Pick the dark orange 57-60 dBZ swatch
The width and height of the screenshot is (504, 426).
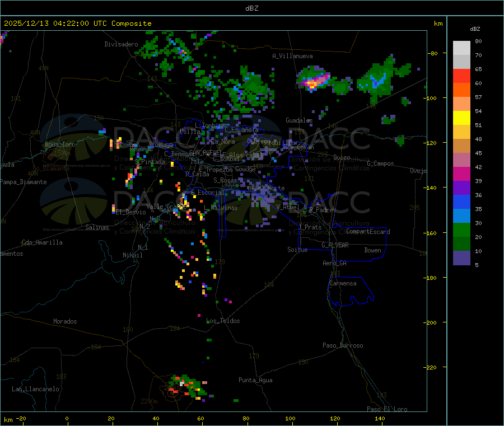461,90
